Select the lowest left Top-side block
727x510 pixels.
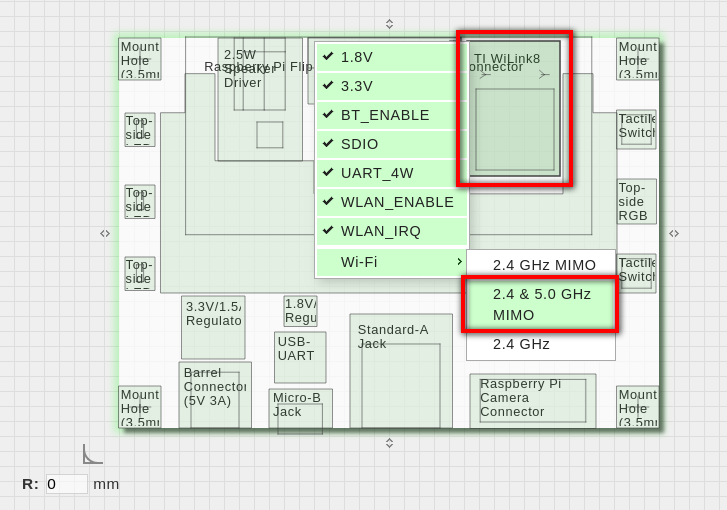pyautogui.click(x=140, y=274)
